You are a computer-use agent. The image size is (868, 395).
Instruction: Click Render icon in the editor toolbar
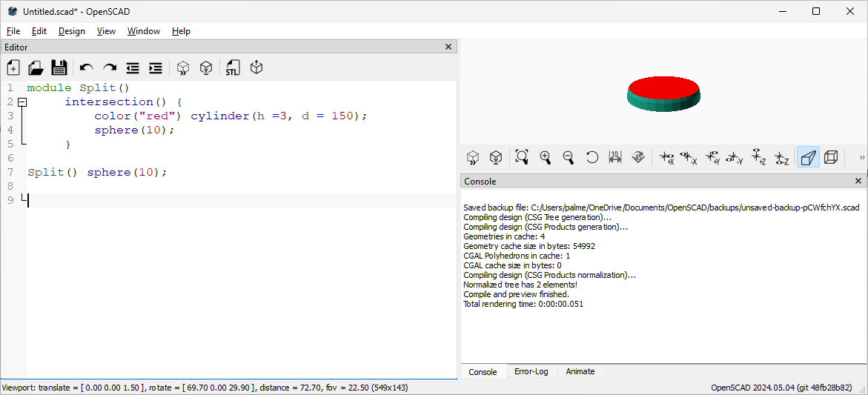[206, 68]
